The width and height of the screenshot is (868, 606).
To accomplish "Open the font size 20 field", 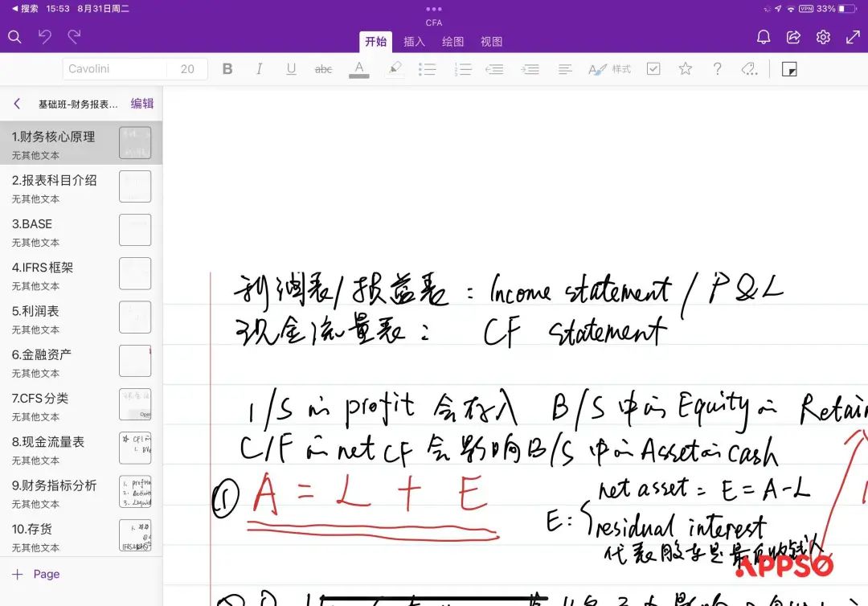I will coord(187,69).
